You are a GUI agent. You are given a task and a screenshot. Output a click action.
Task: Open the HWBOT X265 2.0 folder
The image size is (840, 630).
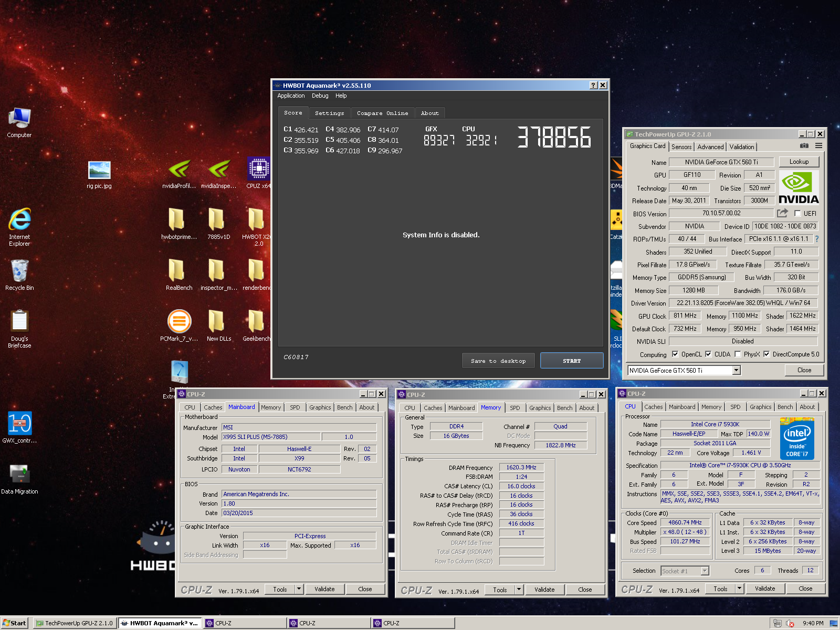(257, 227)
